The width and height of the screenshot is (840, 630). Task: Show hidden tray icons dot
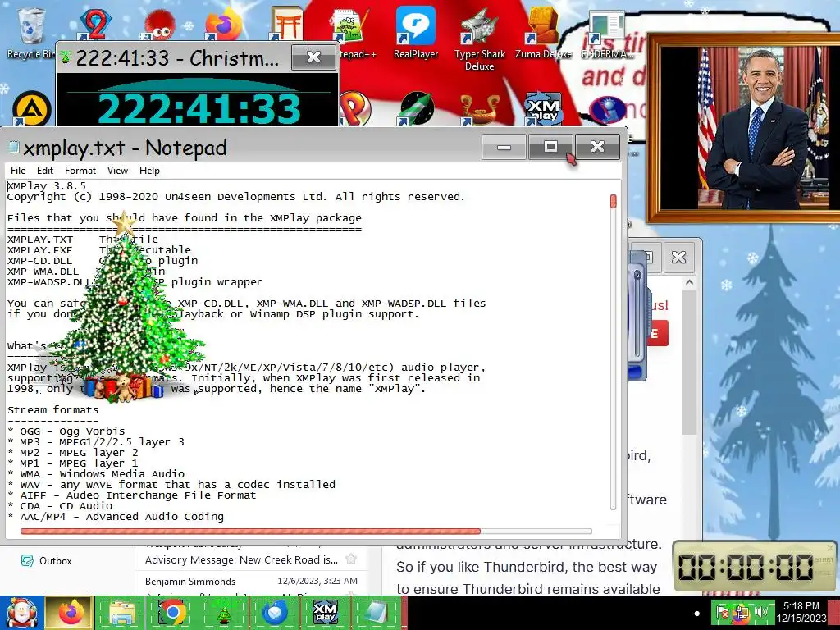pyautogui.click(x=697, y=614)
